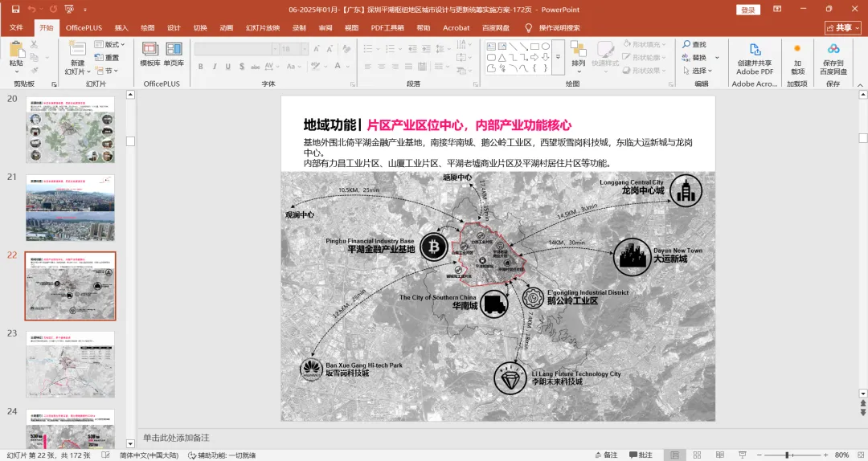Viewport: 868px width, 461px height.
Task: Collapse the ribbon chevron
Action: 860,84
